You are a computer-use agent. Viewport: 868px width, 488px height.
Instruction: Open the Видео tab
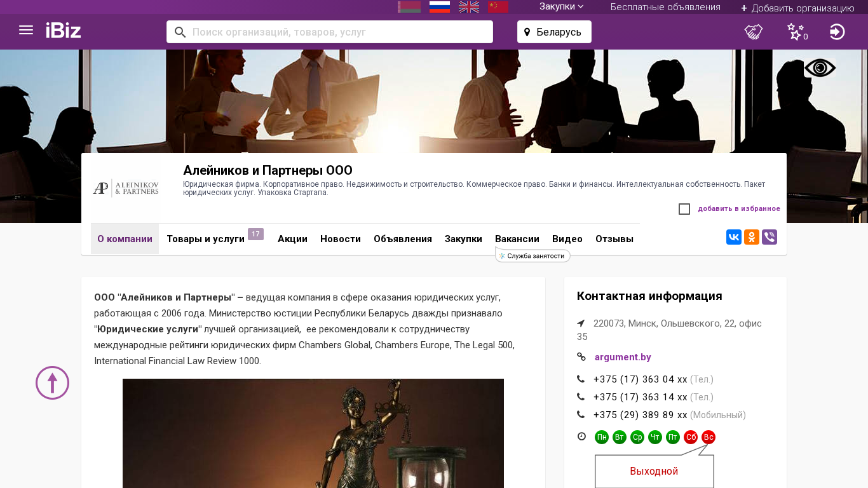tap(567, 239)
